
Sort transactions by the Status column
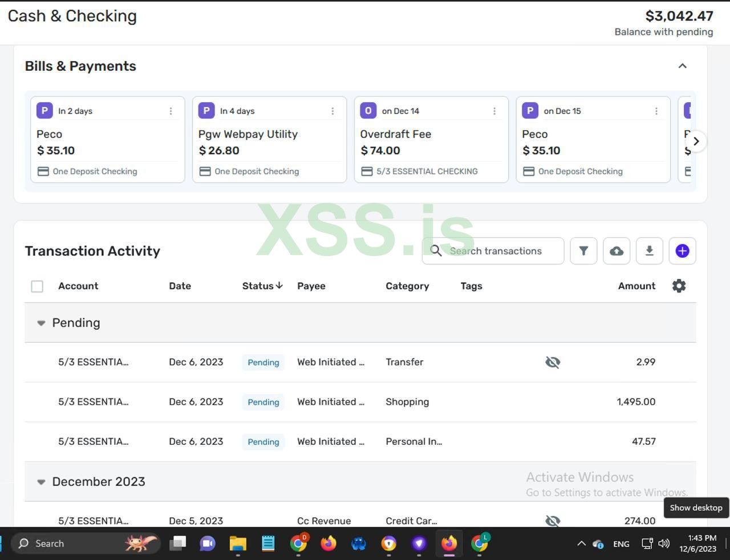click(x=262, y=286)
